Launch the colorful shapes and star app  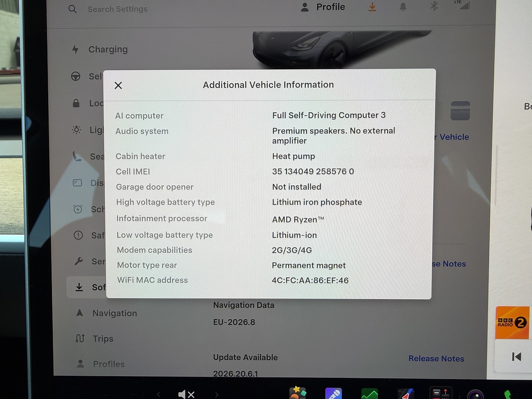(298, 393)
